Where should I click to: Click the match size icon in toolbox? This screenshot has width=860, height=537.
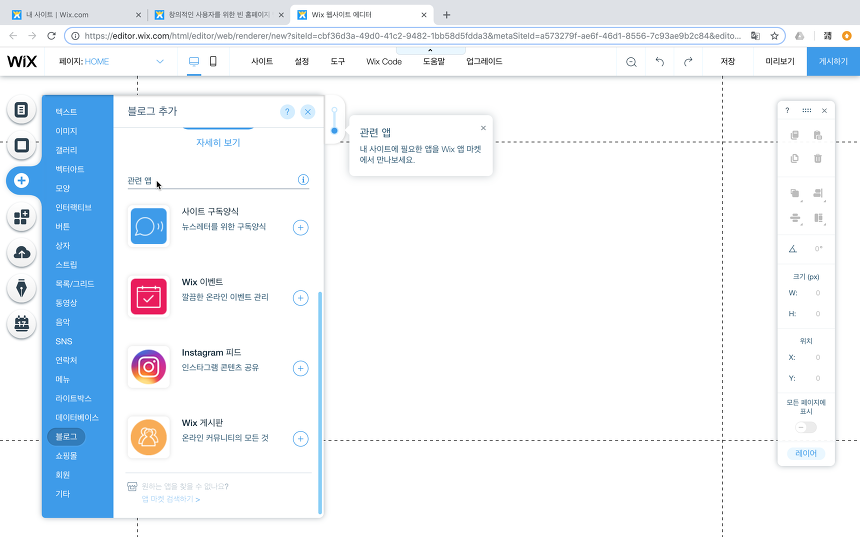coord(818,218)
